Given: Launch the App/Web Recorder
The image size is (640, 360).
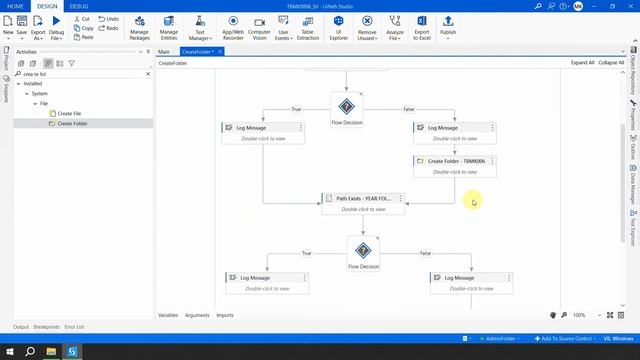Looking at the screenshot, I should tap(233, 28).
